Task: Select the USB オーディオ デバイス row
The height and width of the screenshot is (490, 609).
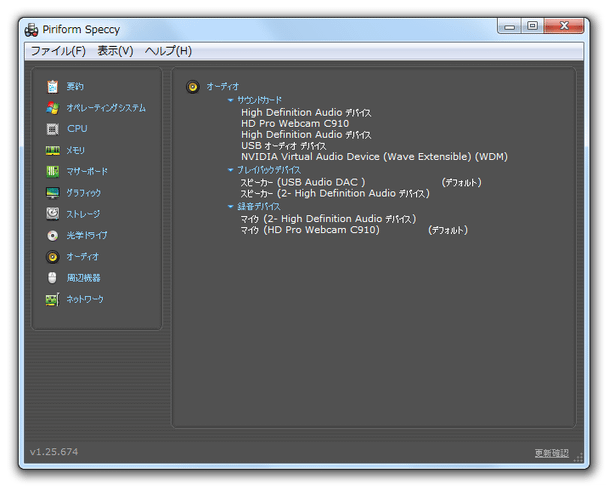Action: 284,146
